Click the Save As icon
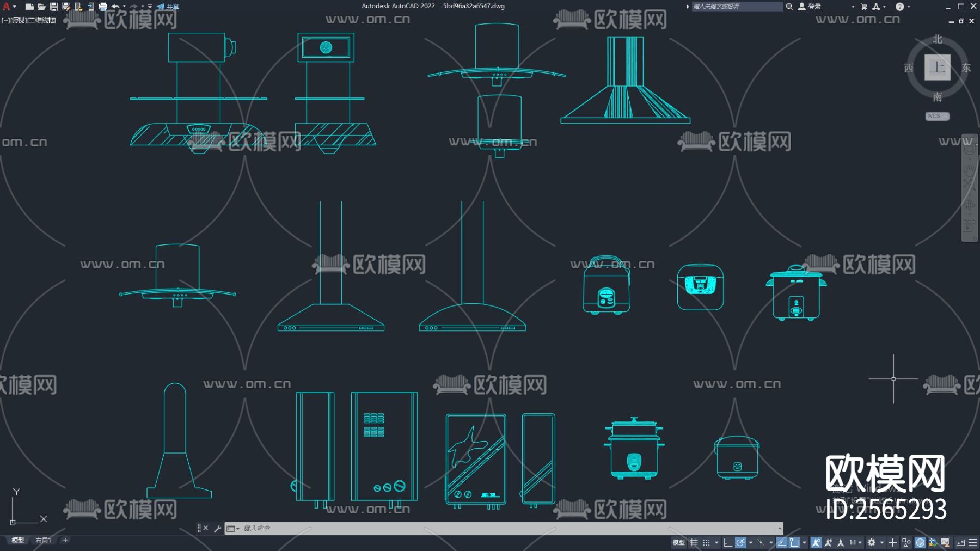Screen dimensions: 980x551 (x=66, y=7)
